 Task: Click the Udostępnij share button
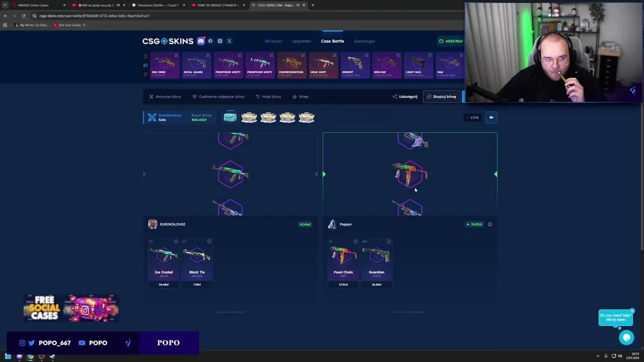(x=405, y=97)
